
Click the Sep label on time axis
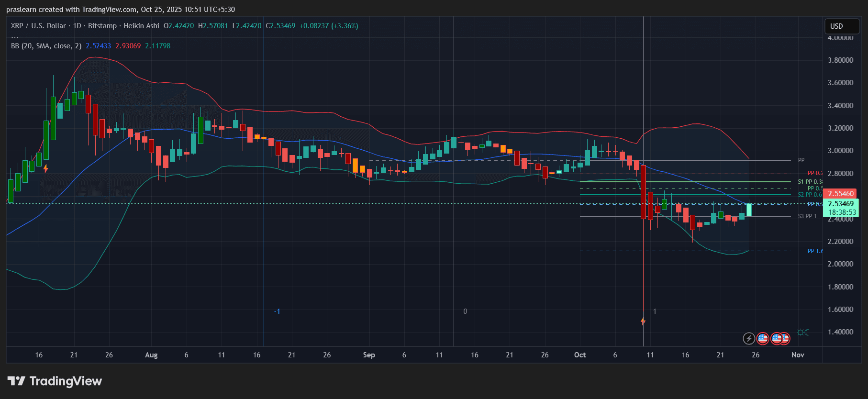(369, 355)
